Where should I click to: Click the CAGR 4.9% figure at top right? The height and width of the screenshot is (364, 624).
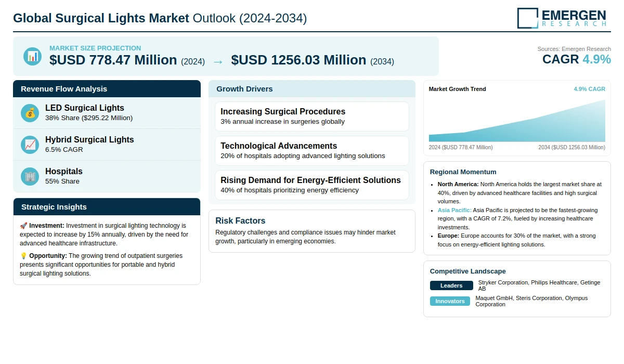(x=576, y=59)
